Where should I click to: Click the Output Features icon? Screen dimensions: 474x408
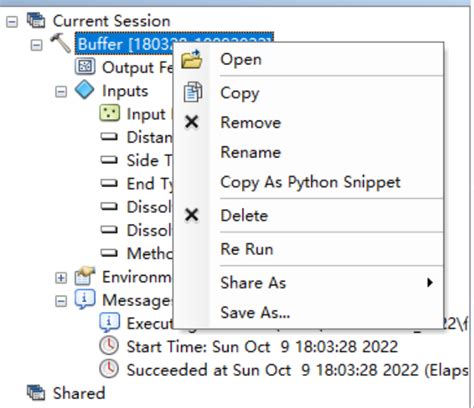tap(85, 66)
